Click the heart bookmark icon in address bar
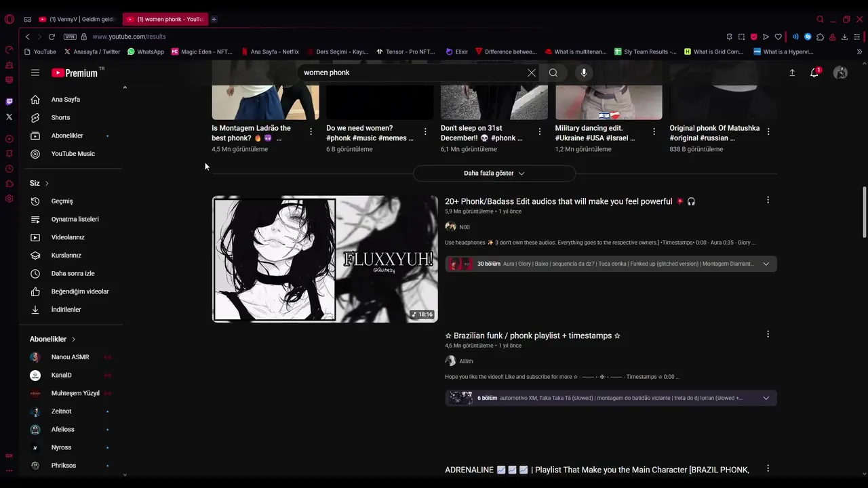The width and height of the screenshot is (868, 488). 778,37
